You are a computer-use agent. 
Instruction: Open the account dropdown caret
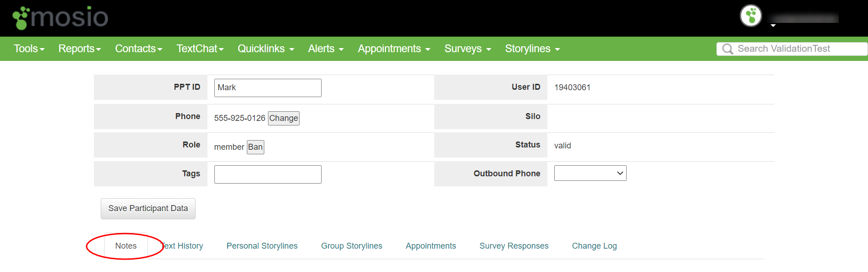click(773, 26)
